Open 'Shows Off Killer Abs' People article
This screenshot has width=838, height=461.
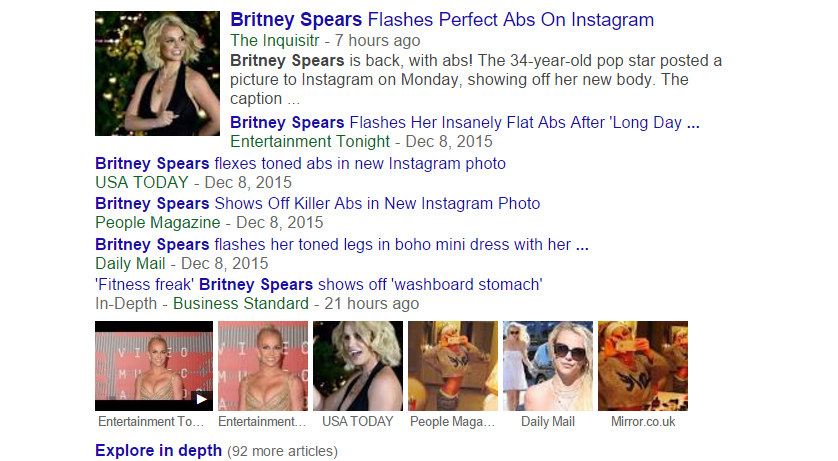pyautogui.click(x=317, y=204)
